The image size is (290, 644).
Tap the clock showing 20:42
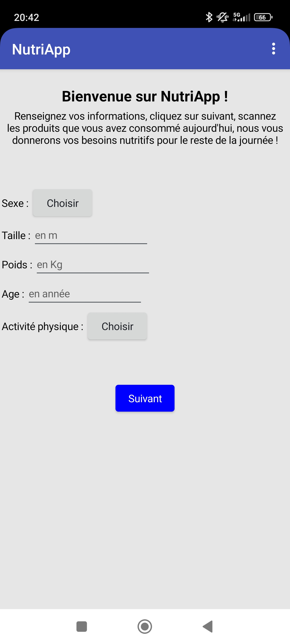[x=27, y=17]
